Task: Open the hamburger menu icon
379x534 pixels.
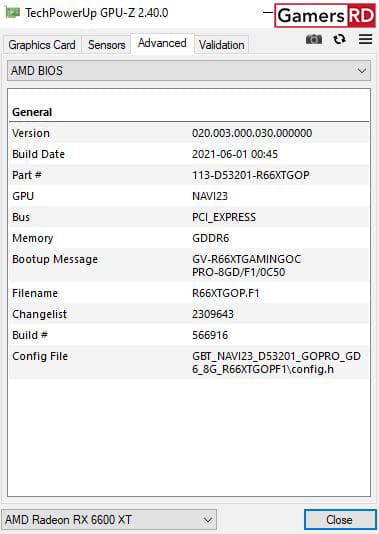Action: point(365,39)
